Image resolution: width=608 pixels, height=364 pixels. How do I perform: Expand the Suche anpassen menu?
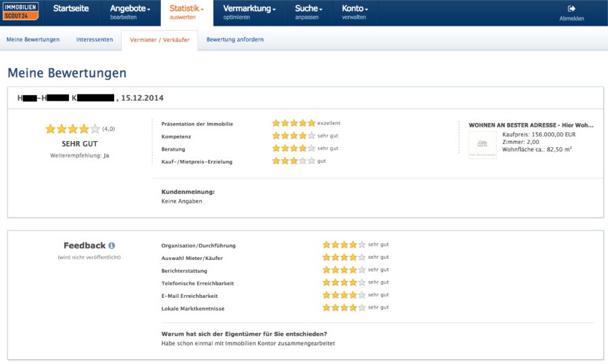(309, 12)
